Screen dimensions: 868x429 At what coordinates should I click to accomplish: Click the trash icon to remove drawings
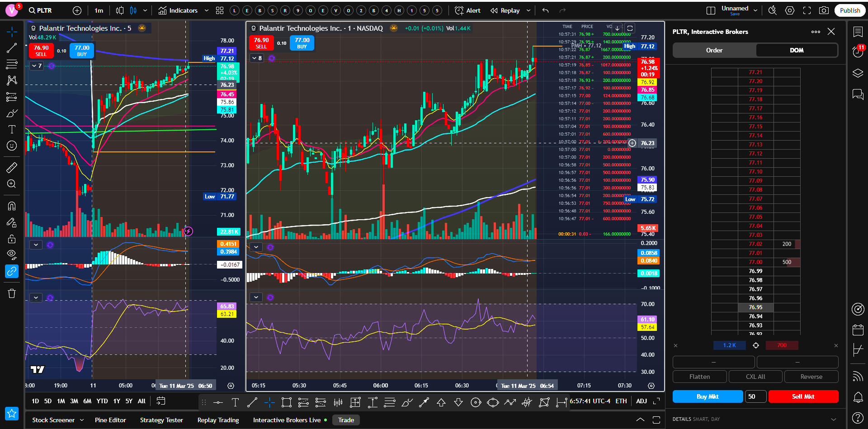pos(12,294)
